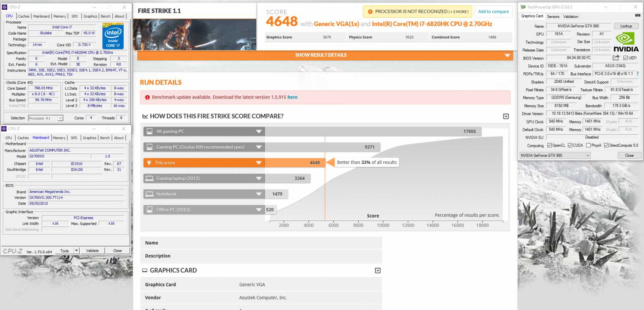
Task: Click the Validate button in CPU-Z
Action: (92, 250)
